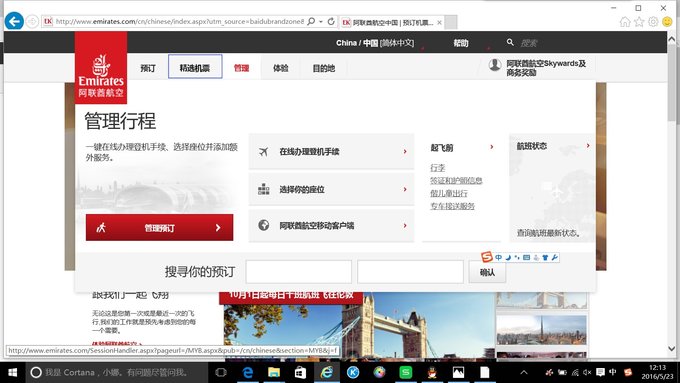Screen dimensions: 680x383
Task: Click the page scrollbar up arrow
Action: click(671, 39)
